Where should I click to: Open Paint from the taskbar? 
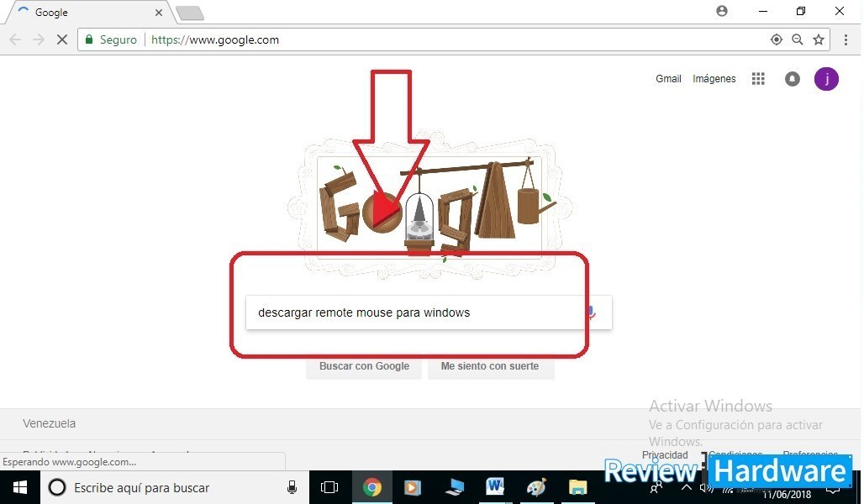pos(536,487)
